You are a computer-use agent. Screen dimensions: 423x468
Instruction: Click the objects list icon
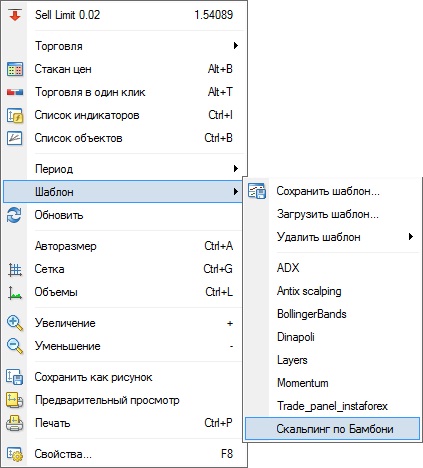pyautogui.click(x=15, y=138)
